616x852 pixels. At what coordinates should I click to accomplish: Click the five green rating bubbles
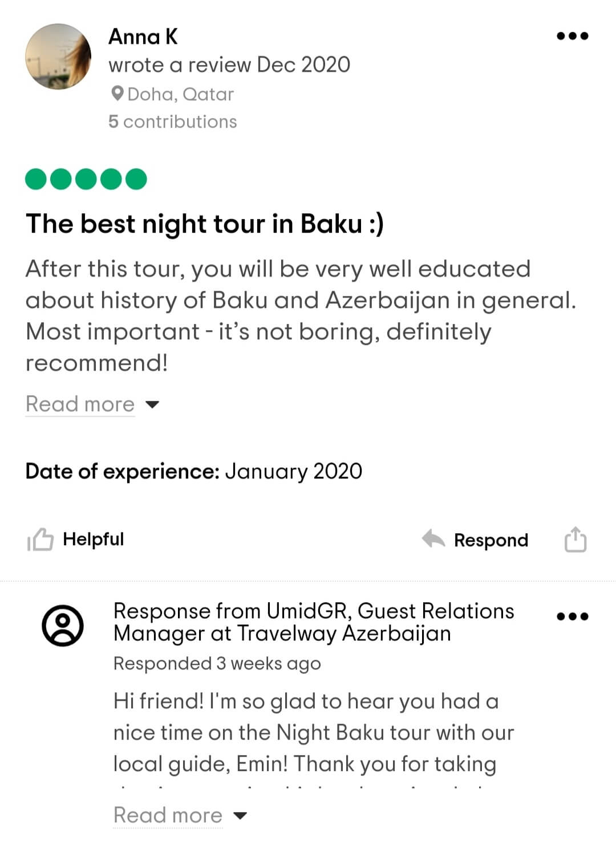coord(86,179)
